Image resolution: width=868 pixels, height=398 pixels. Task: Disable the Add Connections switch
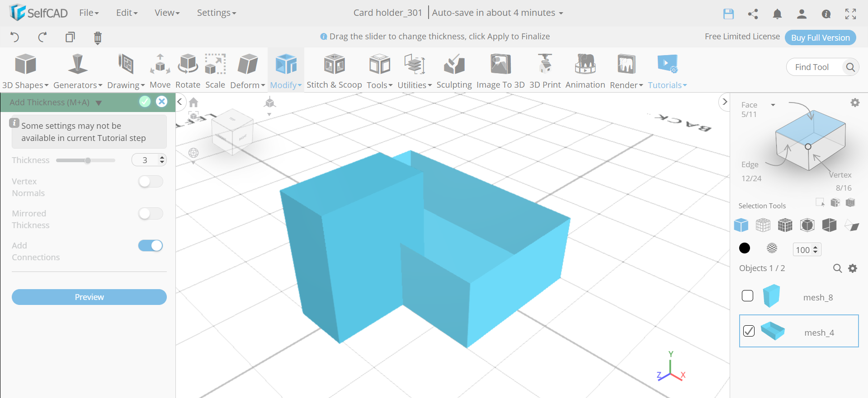(x=151, y=246)
